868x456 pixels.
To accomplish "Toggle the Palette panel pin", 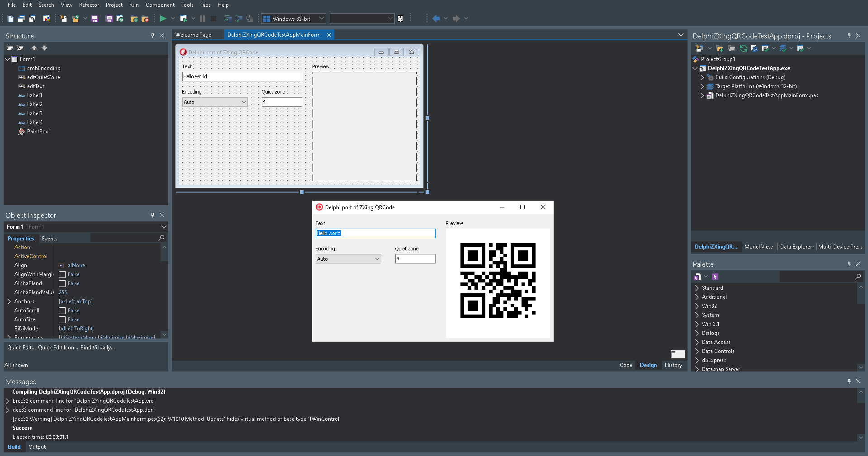I will tap(849, 264).
